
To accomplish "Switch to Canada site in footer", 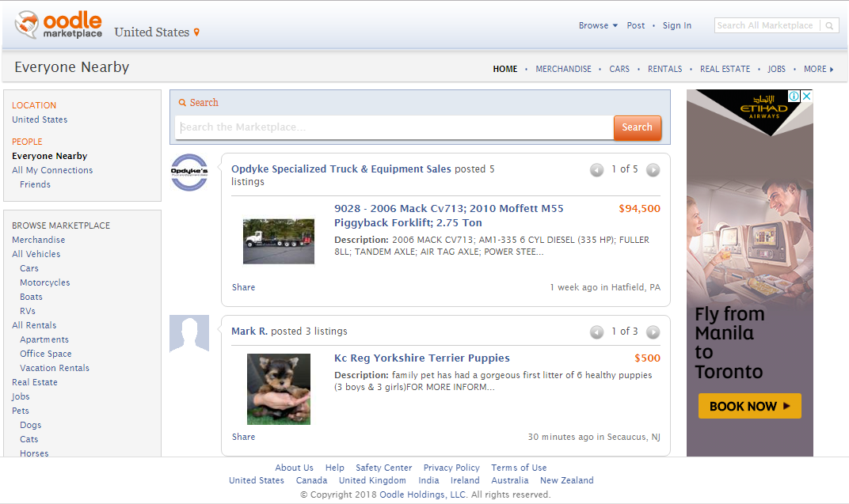I will (x=311, y=480).
